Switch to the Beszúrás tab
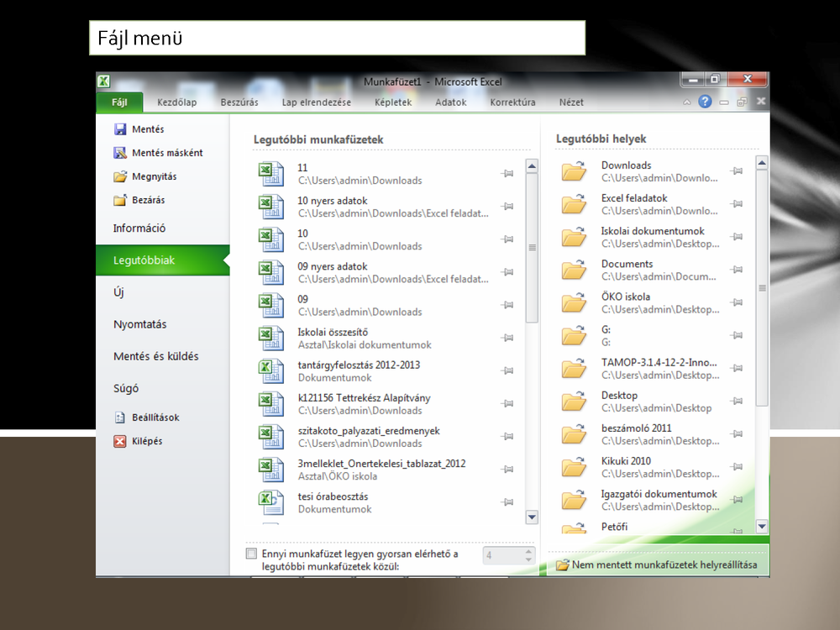The image size is (840, 630). [x=239, y=102]
